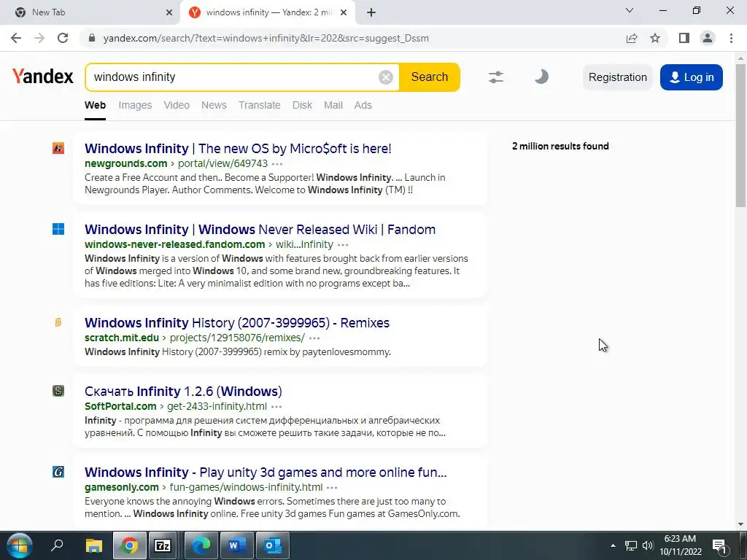Screen dimensions: 747x560
Task: Open Скачать Infinity 1.2.6 result
Action: (x=183, y=392)
